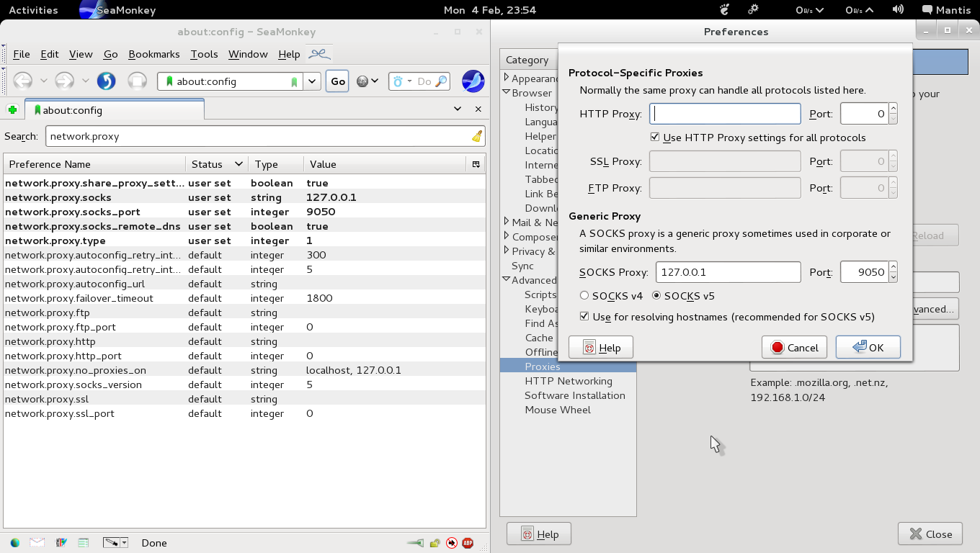Click the magnifier icon in the search box

click(441, 81)
